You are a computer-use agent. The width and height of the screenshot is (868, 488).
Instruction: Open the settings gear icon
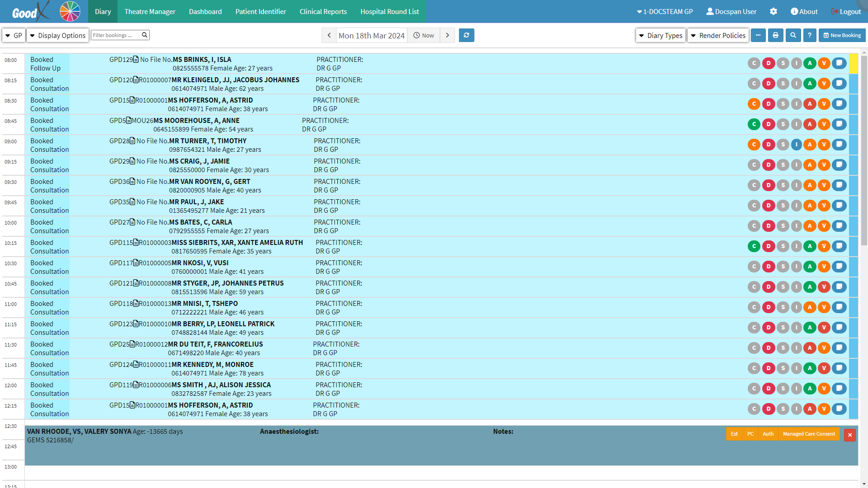point(774,11)
